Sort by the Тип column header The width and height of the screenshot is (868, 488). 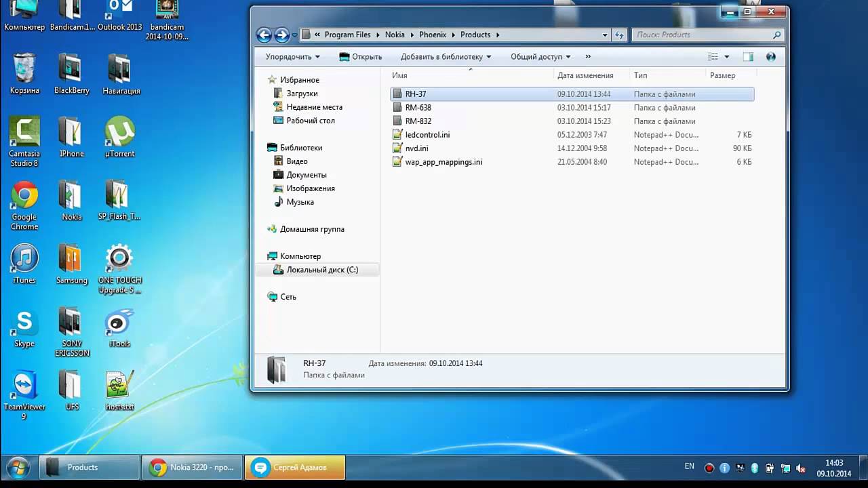pos(668,75)
